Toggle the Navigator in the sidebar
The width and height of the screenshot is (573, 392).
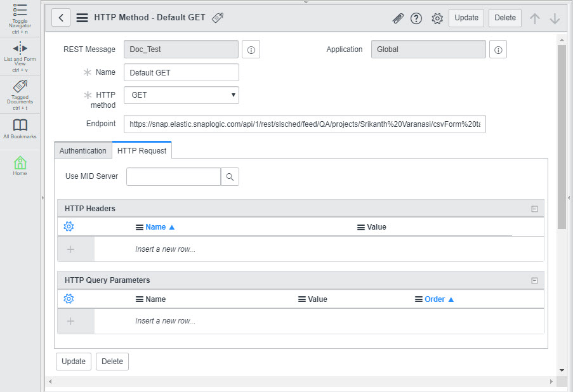(x=20, y=18)
